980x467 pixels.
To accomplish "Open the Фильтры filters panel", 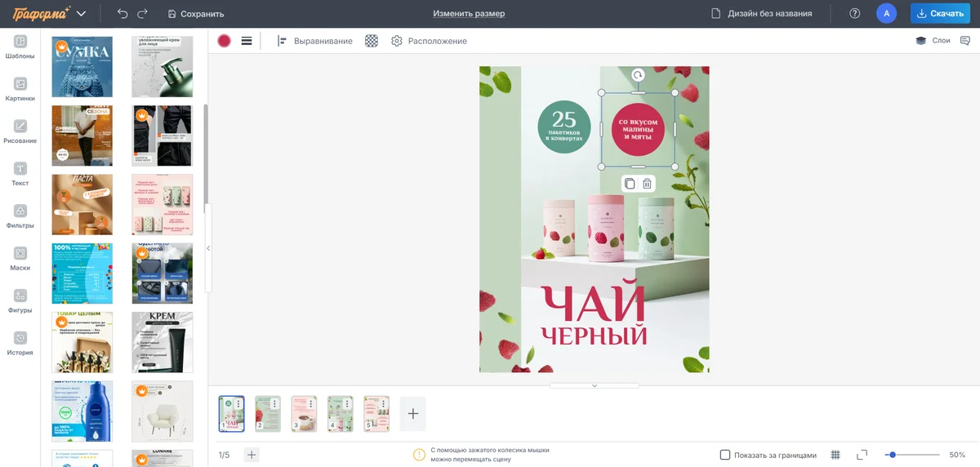I will tap(20, 217).
